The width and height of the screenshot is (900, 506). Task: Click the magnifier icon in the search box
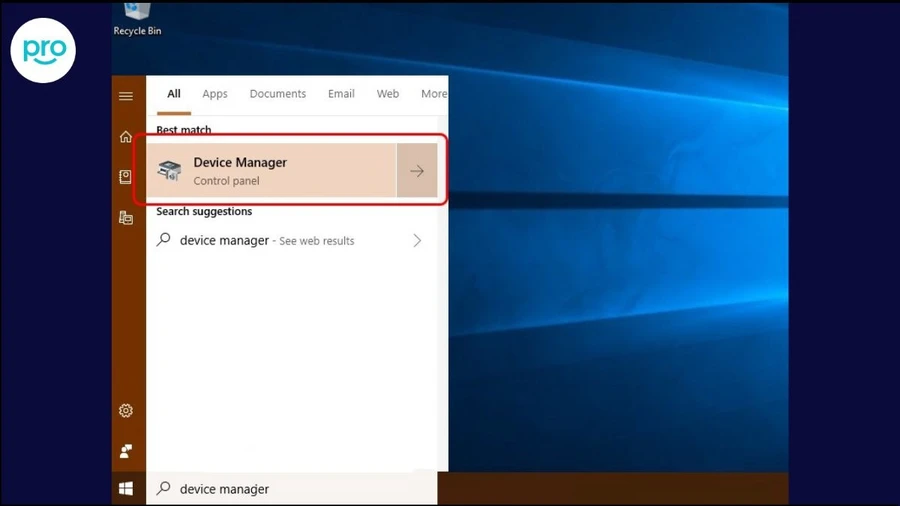coord(164,488)
